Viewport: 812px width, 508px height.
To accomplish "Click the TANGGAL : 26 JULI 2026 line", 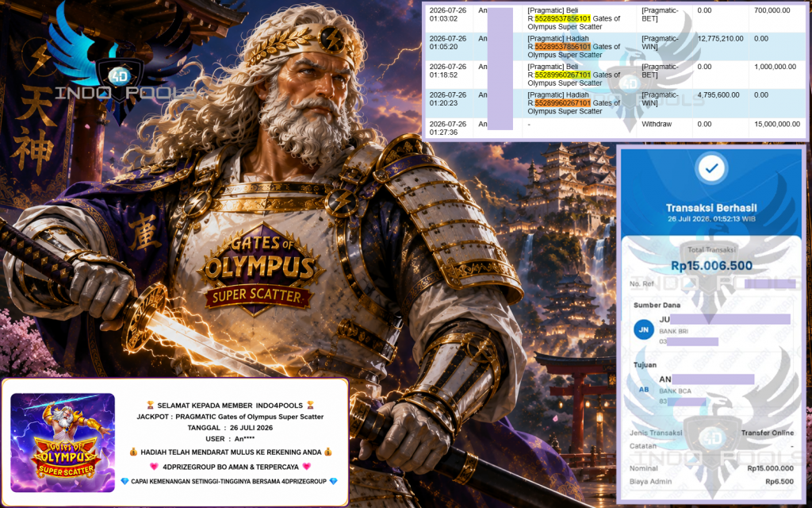I will (231, 428).
